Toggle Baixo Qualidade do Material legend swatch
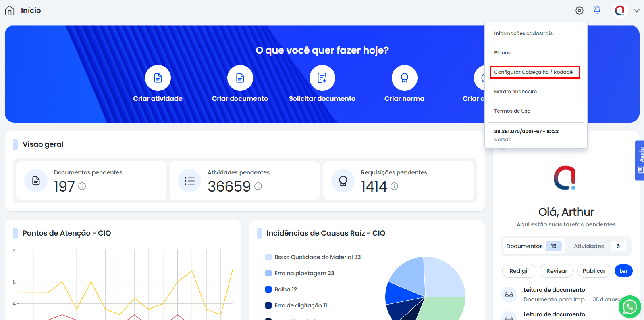 tap(268, 257)
